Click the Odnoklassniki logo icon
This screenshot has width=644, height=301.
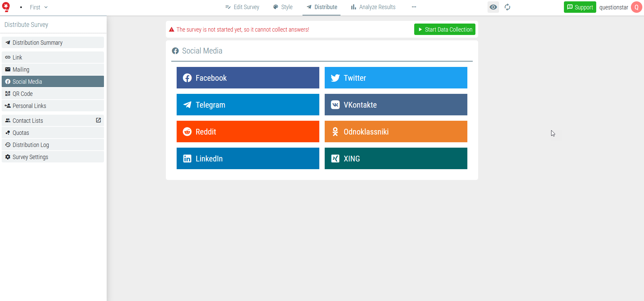tap(335, 132)
